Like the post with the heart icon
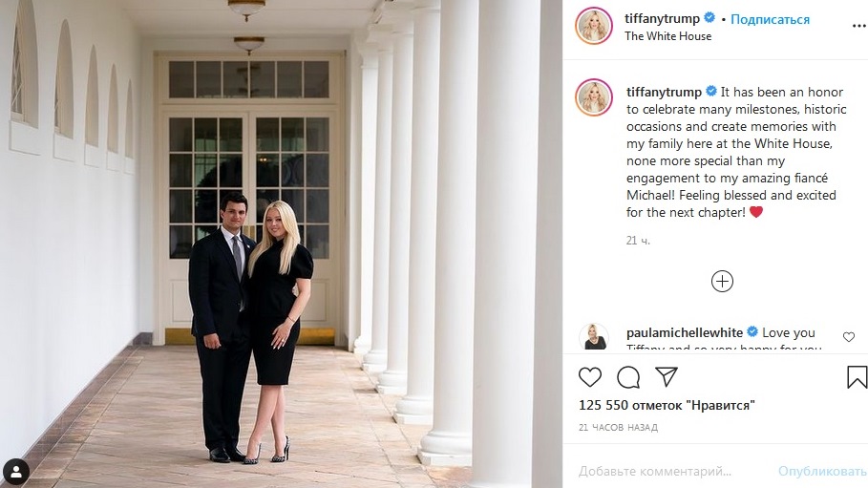 tap(589, 377)
